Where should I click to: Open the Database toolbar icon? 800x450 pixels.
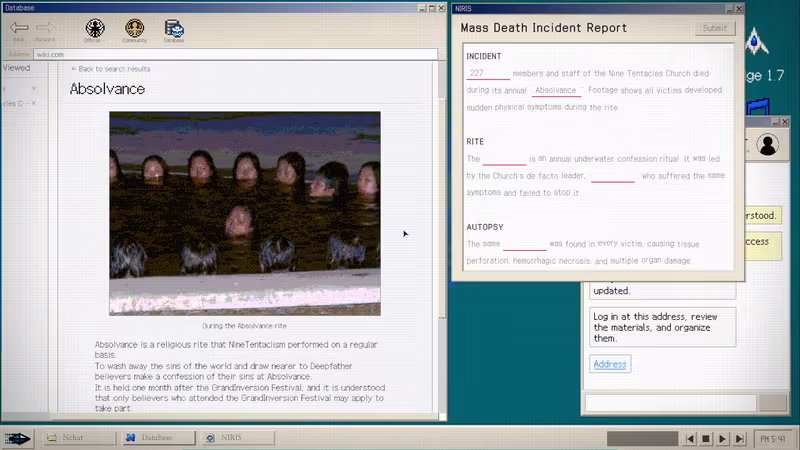174,31
